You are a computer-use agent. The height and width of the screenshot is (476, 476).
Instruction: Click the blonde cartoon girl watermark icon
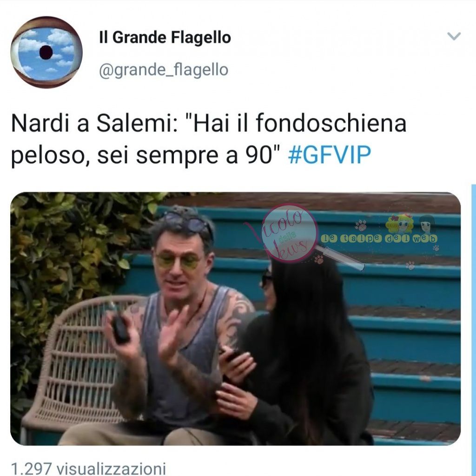coord(399,223)
